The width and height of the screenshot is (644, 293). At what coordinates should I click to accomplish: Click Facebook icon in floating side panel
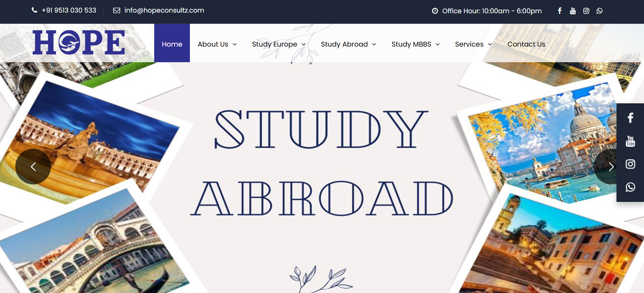click(x=630, y=118)
